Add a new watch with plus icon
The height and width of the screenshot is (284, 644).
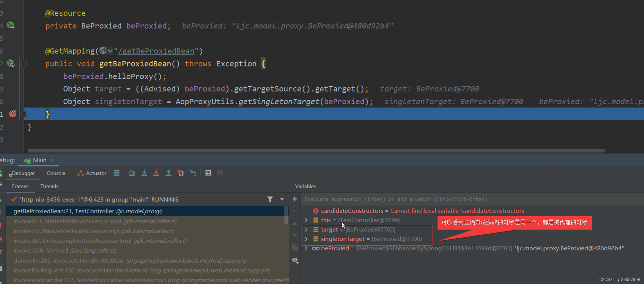click(x=295, y=199)
